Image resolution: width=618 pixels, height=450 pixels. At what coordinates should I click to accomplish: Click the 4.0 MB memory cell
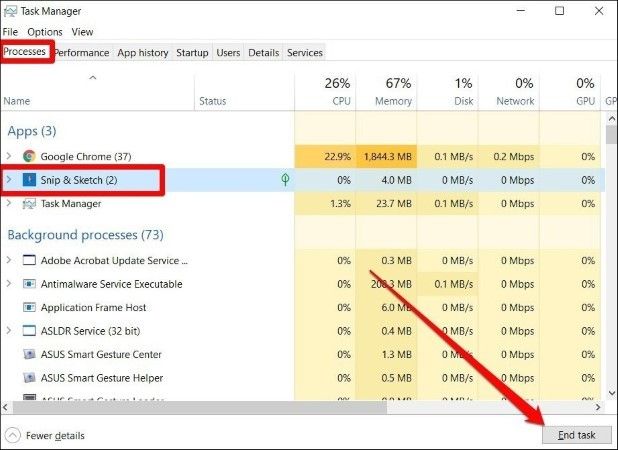387,180
